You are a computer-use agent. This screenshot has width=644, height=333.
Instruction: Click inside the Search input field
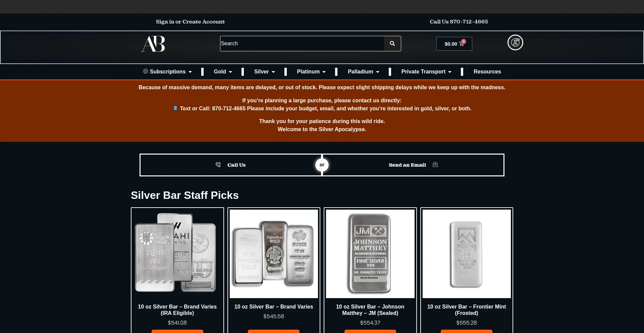tap(302, 44)
